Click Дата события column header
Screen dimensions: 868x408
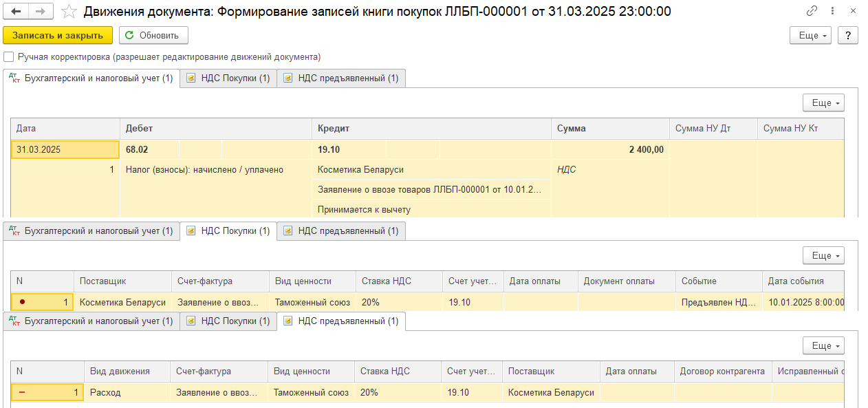pyautogui.click(x=803, y=281)
